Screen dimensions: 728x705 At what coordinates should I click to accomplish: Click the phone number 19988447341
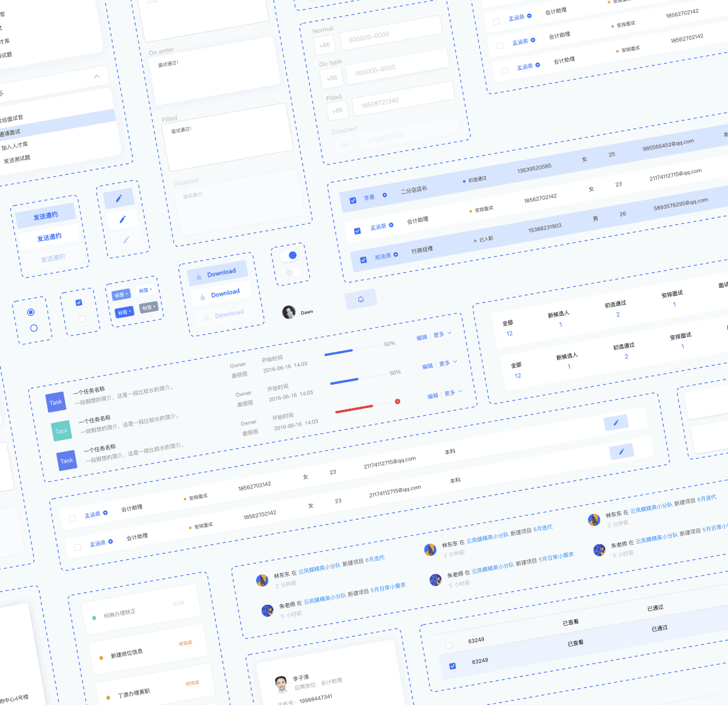pos(315,698)
